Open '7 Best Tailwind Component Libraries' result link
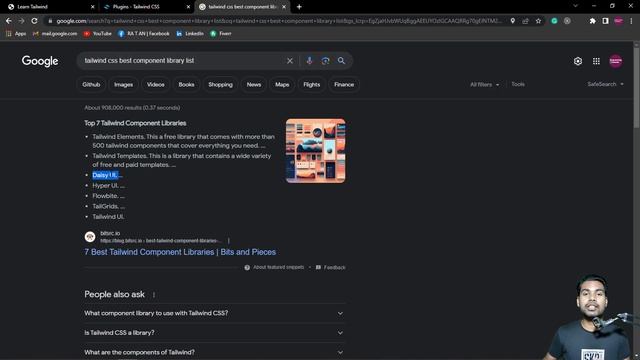Image resolution: width=640 pixels, height=360 pixels. [180, 252]
